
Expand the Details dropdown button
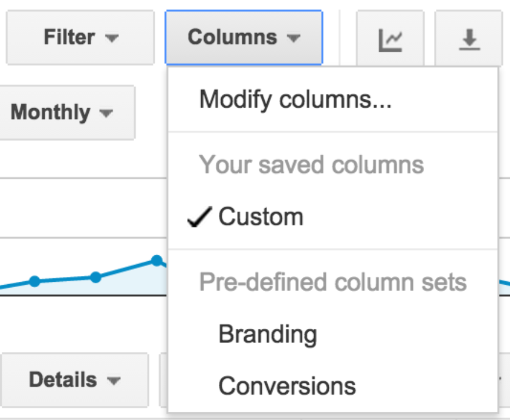point(75,380)
